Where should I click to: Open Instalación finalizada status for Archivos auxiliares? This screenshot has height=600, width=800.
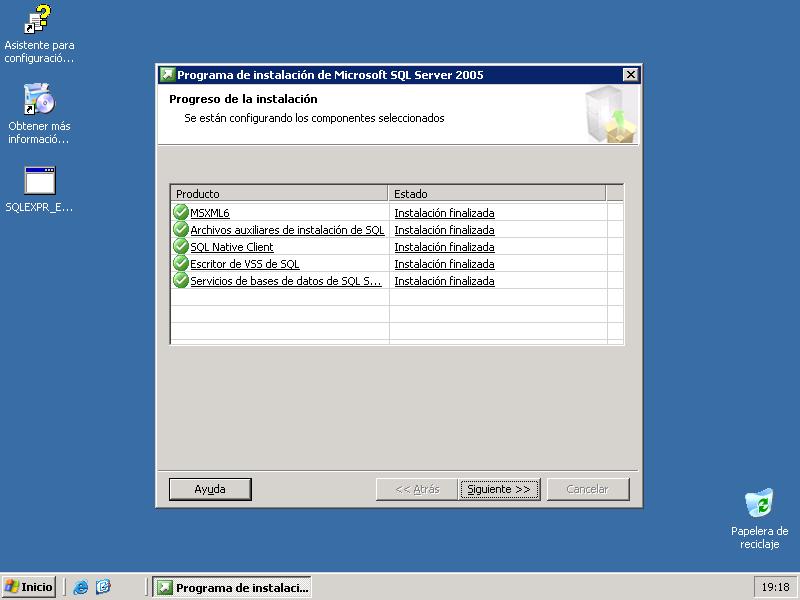(444, 230)
